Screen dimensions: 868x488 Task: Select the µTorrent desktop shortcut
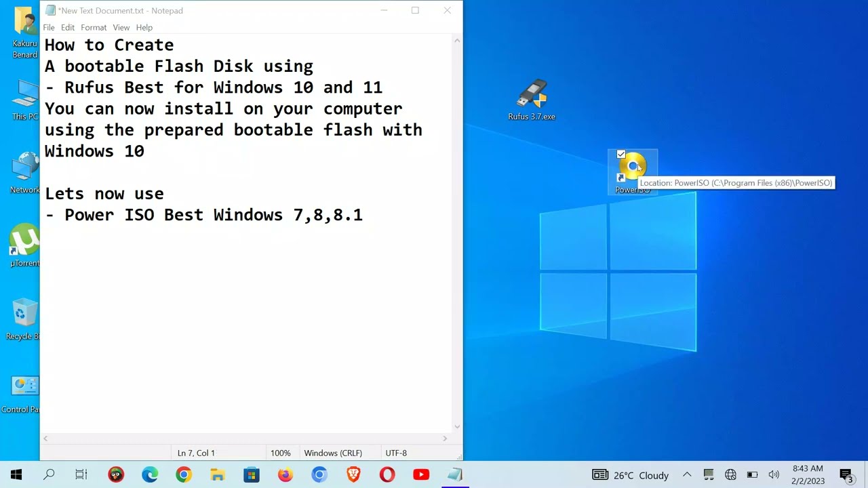(x=26, y=245)
